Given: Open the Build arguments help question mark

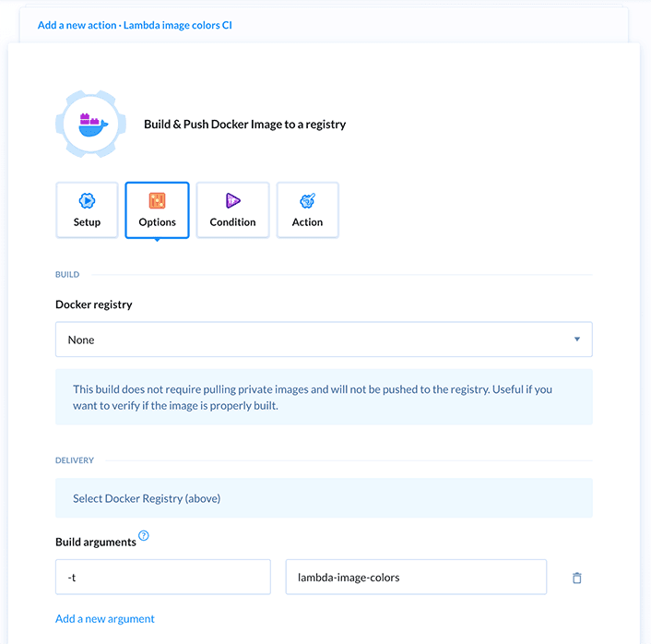Looking at the screenshot, I should click(144, 536).
